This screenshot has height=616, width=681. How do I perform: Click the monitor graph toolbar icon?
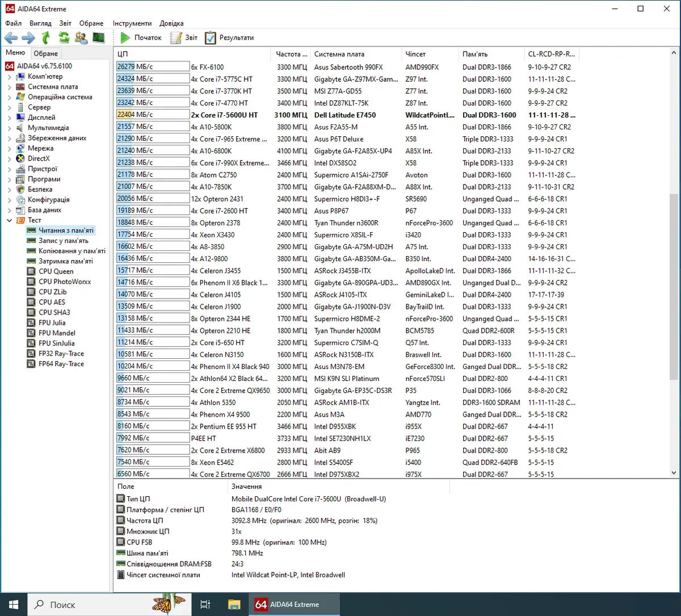pos(99,38)
